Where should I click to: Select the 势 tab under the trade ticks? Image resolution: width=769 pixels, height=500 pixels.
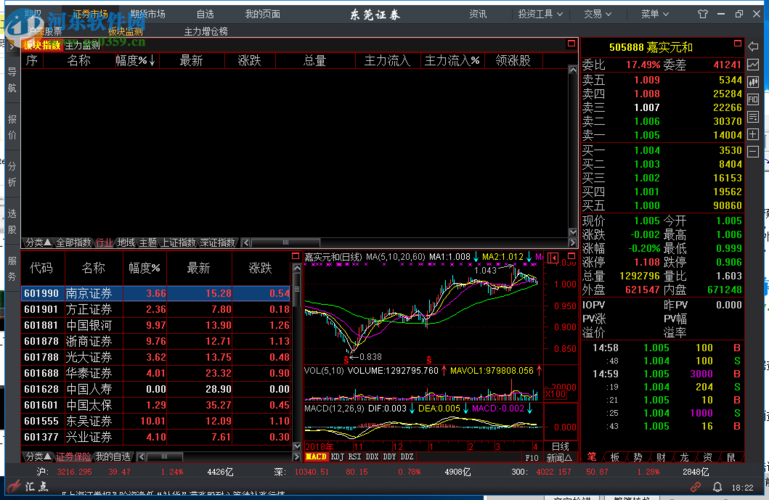638,457
